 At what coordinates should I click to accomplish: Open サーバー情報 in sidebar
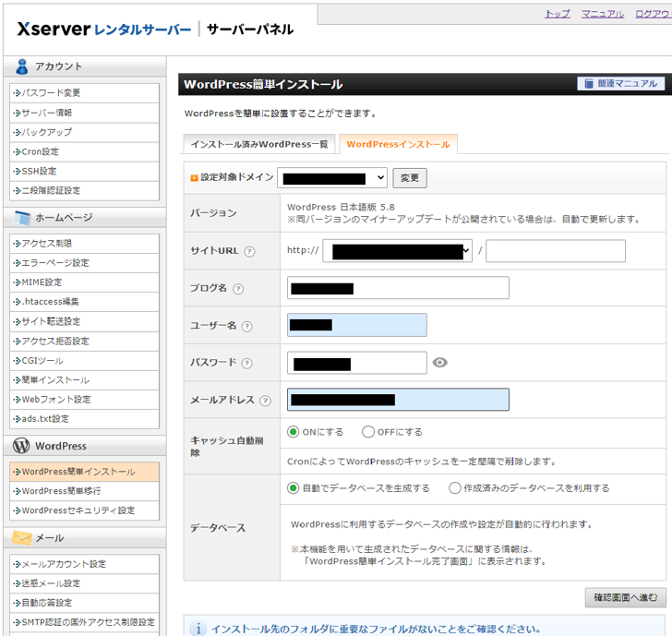coord(84,113)
